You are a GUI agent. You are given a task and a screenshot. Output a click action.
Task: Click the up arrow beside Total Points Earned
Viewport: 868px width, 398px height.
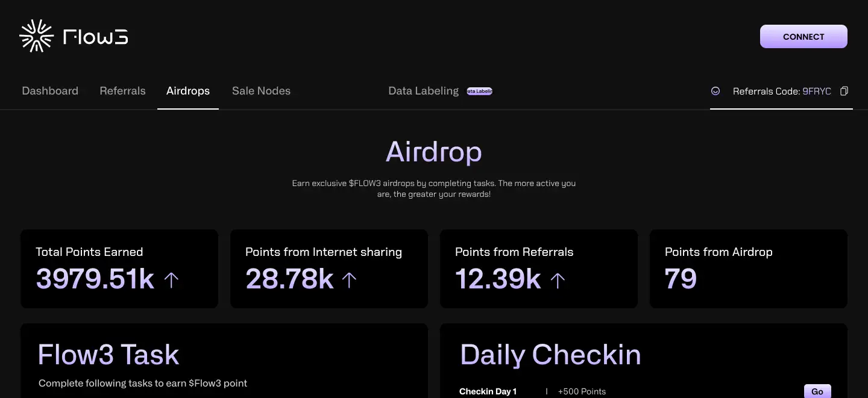(x=172, y=279)
